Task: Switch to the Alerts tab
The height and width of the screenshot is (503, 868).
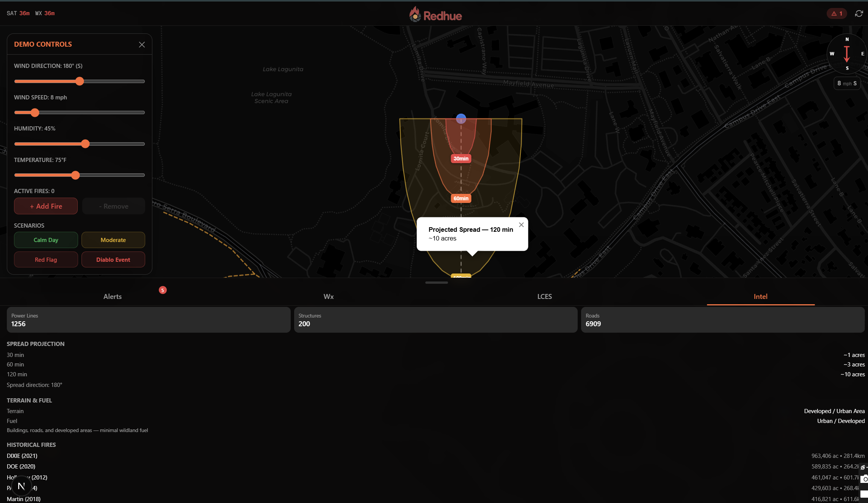Action: click(x=113, y=297)
